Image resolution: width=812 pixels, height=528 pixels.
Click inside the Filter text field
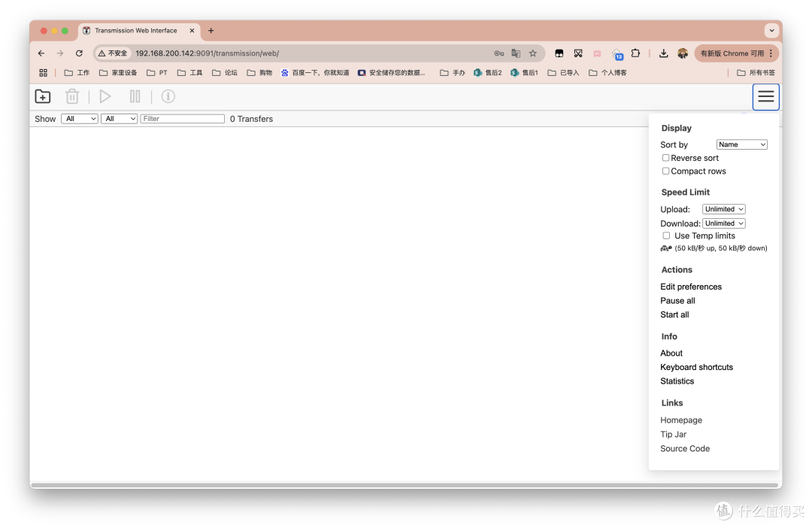182,118
